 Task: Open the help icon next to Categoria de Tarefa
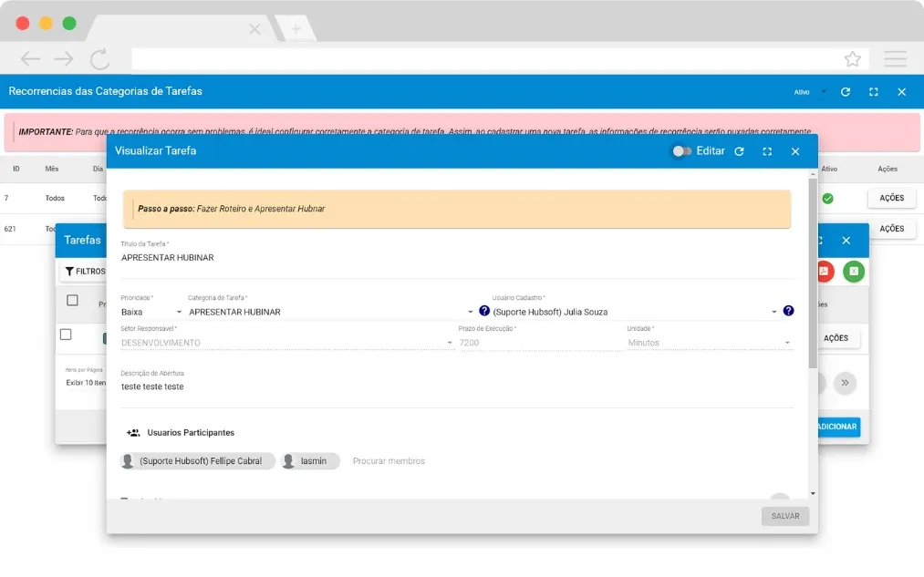(484, 310)
